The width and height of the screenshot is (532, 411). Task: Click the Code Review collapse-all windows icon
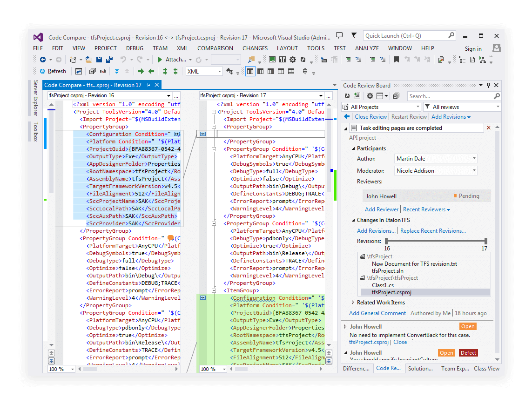point(396,96)
